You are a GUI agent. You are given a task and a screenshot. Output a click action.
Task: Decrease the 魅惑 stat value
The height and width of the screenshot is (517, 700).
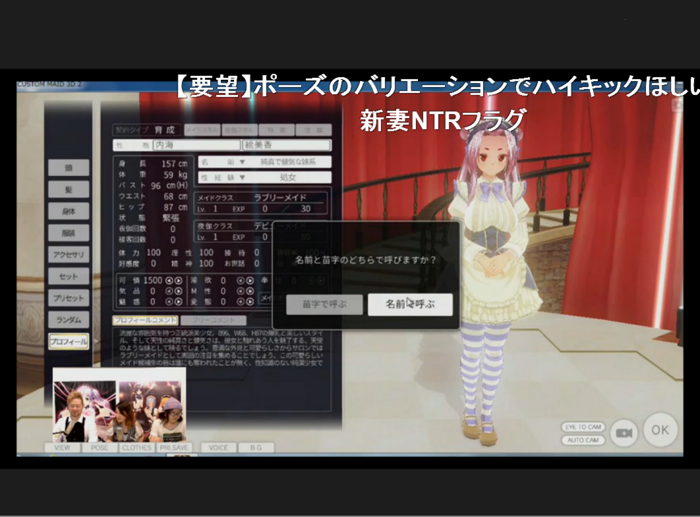click(x=169, y=302)
